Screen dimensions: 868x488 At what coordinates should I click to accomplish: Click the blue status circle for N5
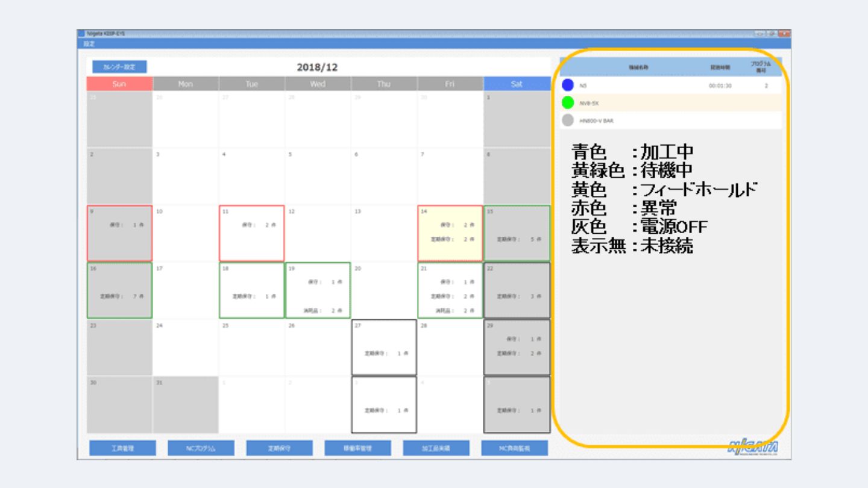(x=568, y=86)
